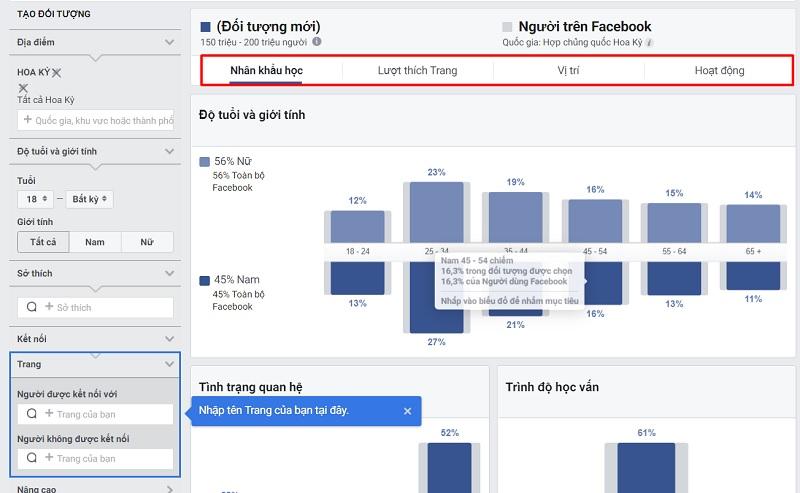
Task: Click search icon in Người được kết nối field
Action: click(x=32, y=413)
